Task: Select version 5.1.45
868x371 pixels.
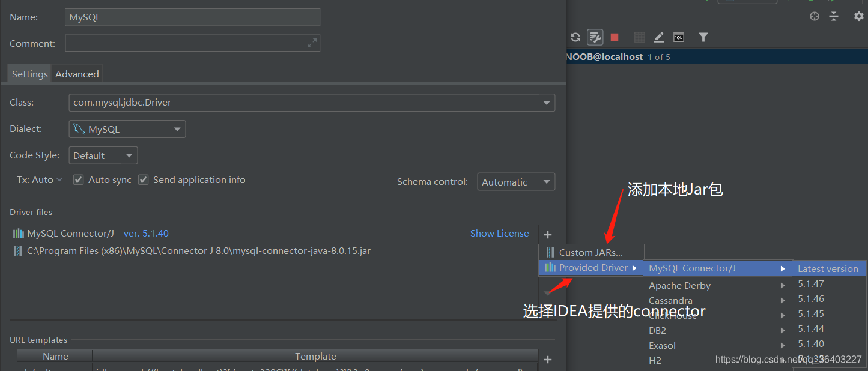Action: click(829, 313)
